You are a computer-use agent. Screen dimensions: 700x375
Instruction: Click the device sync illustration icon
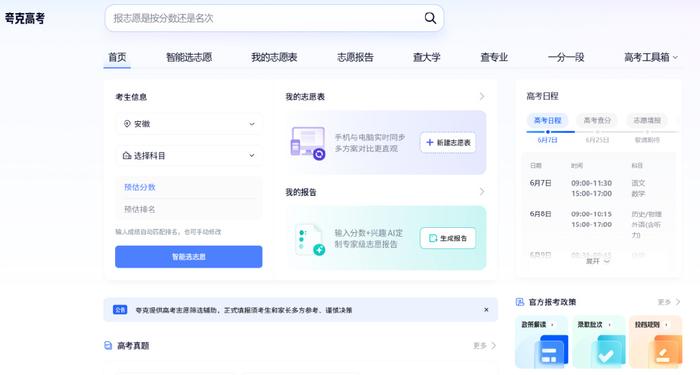[308, 143]
